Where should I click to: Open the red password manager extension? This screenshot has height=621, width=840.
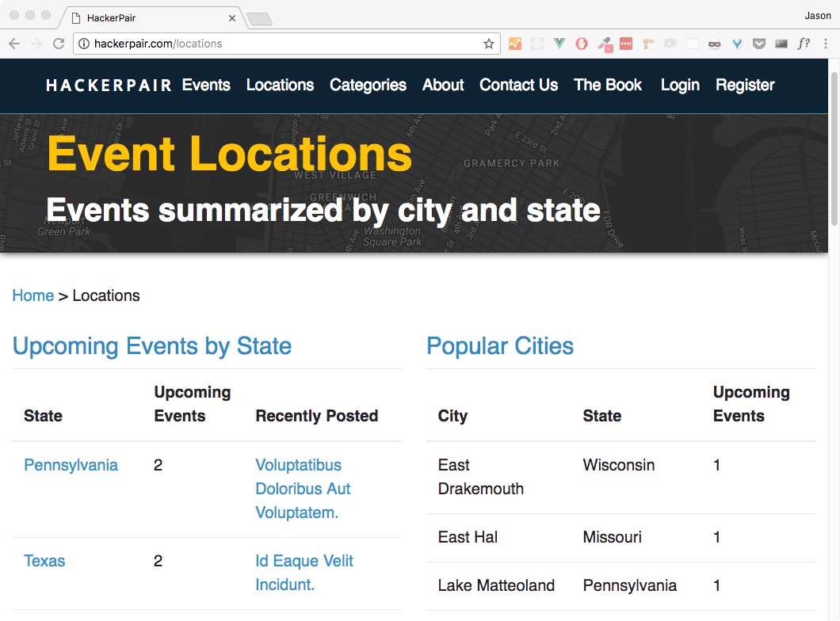(x=626, y=44)
